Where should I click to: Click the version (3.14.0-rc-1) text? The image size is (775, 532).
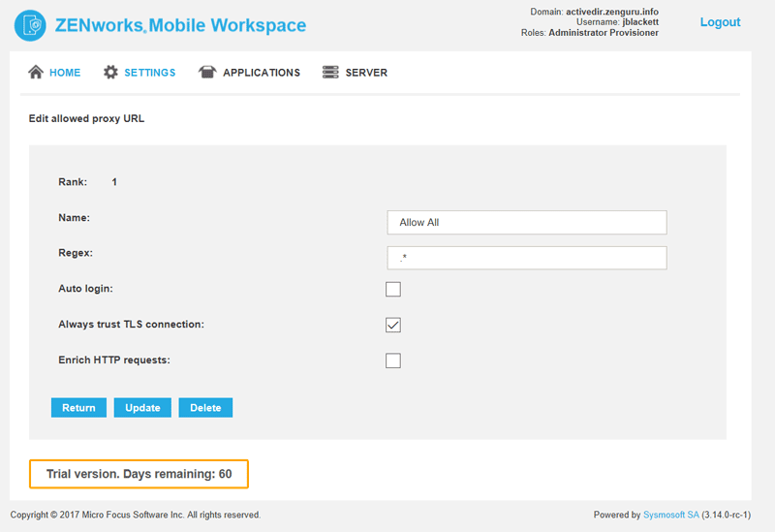[x=726, y=515]
